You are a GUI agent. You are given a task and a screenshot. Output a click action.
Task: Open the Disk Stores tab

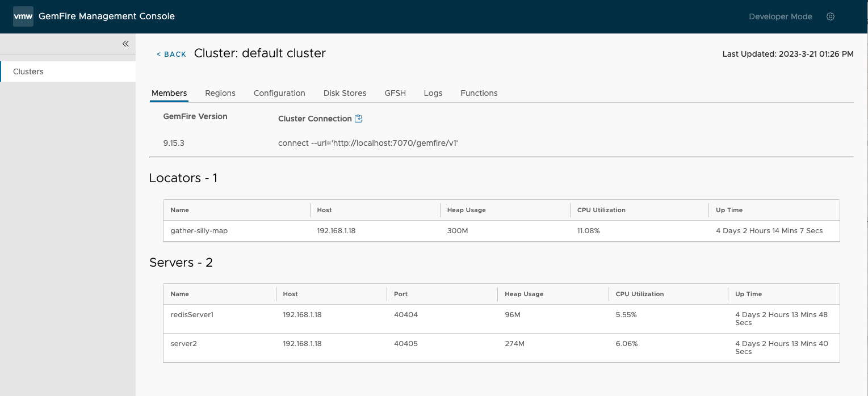(345, 93)
